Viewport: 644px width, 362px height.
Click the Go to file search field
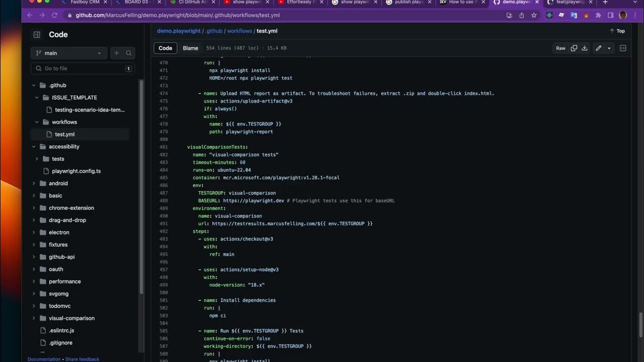pos(83,68)
